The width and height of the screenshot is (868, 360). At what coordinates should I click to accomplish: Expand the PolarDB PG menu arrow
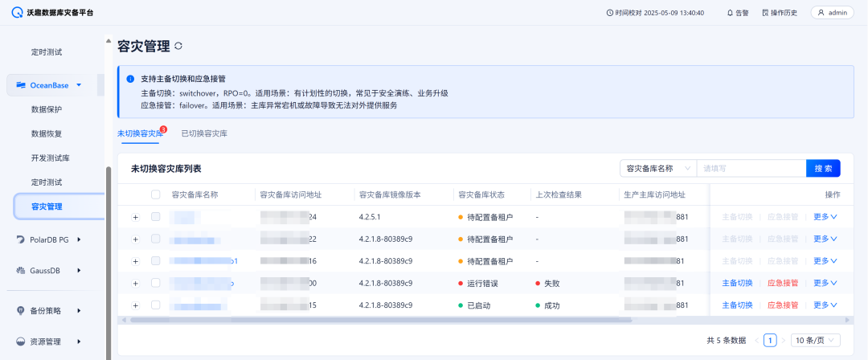79,239
